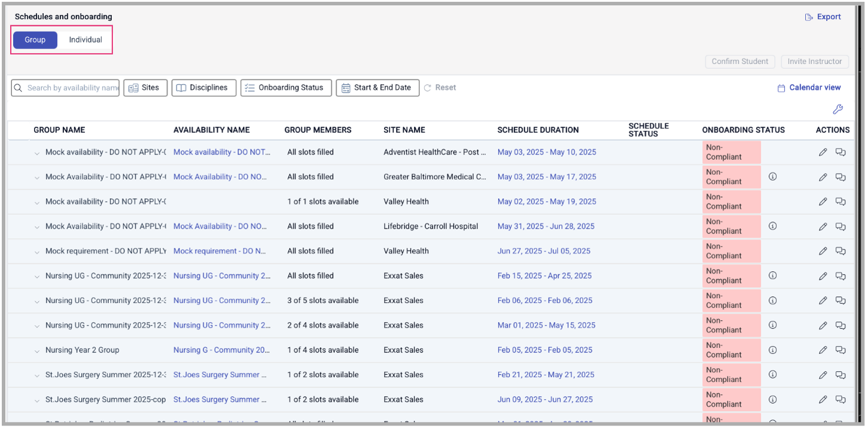Click info icon on Greater Baltimore Medical row
This screenshot has height=428, width=868.
coord(772,177)
